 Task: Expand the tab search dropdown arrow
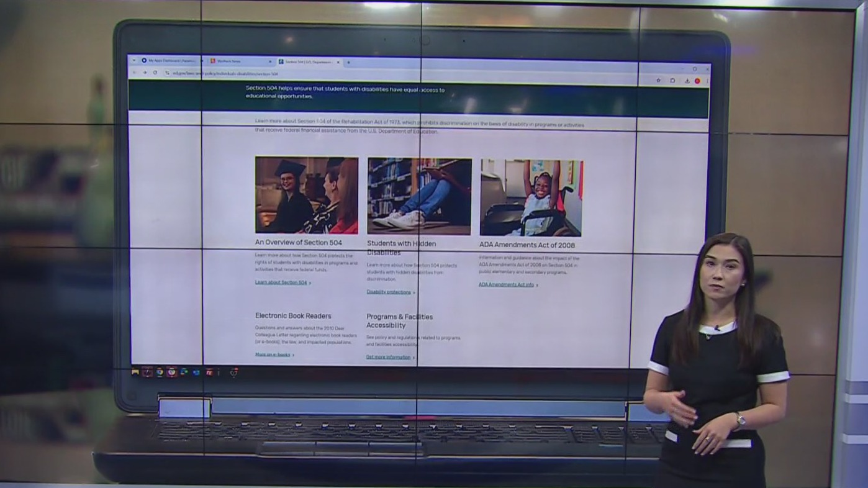tap(134, 61)
